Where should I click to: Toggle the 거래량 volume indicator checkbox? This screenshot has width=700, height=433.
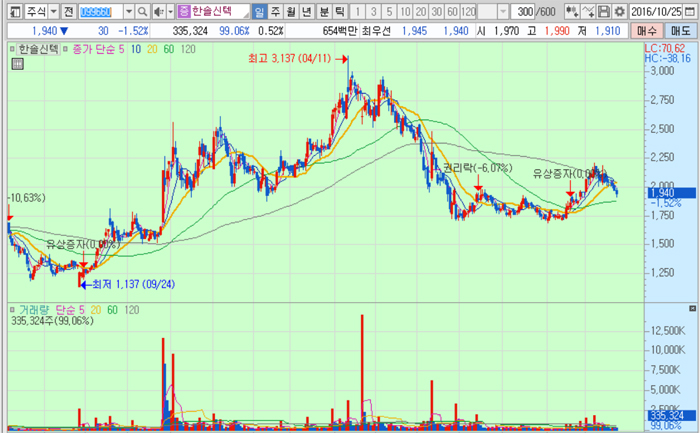pyautogui.click(x=11, y=310)
